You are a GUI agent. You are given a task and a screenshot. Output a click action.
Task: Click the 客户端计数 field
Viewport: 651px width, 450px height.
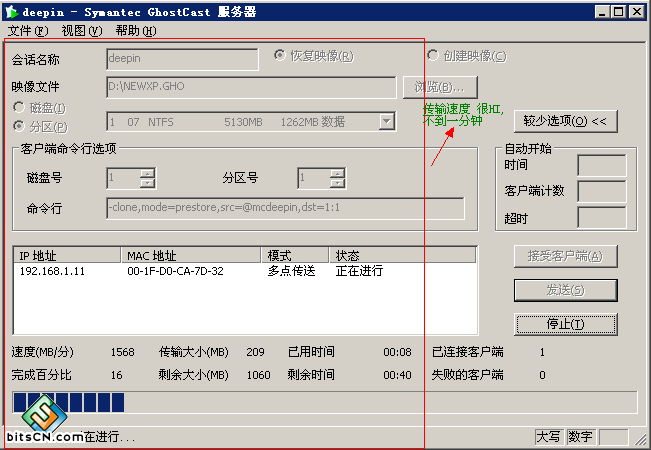(602, 191)
